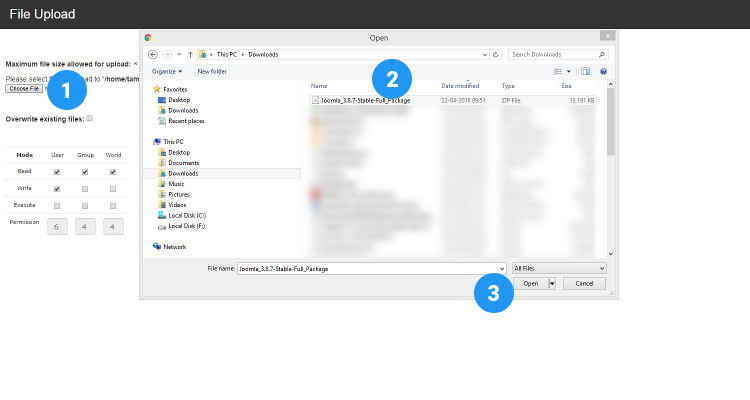Viewport: 750px width, 400px height.
Task: Close the Open dialog window
Action: click(x=607, y=36)
